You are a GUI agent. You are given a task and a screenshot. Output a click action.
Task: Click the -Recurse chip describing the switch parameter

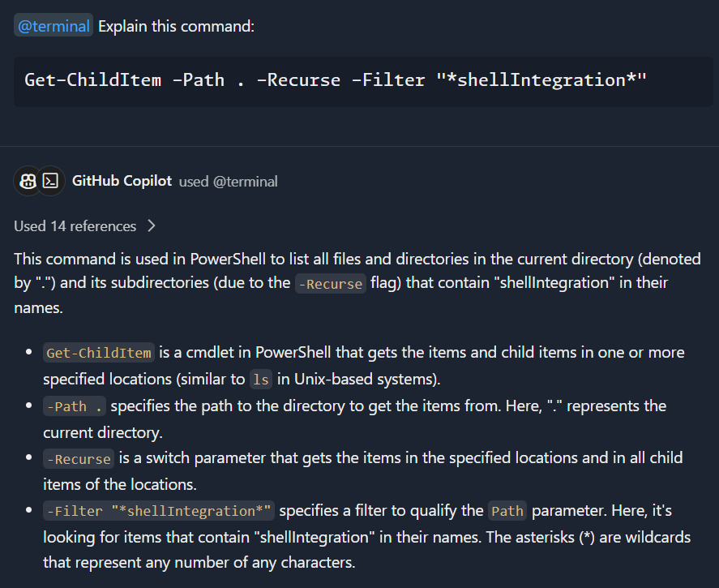78,458
